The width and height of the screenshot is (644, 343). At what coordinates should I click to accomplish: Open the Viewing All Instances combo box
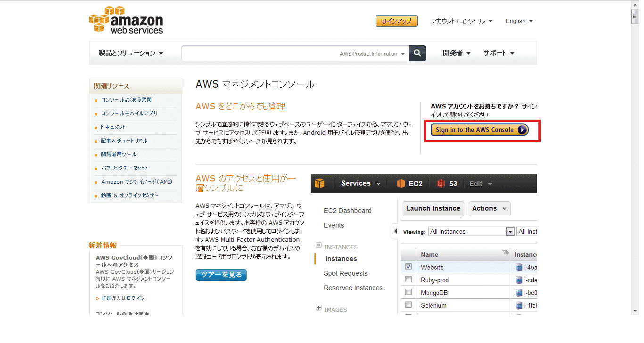coord(471,231)
